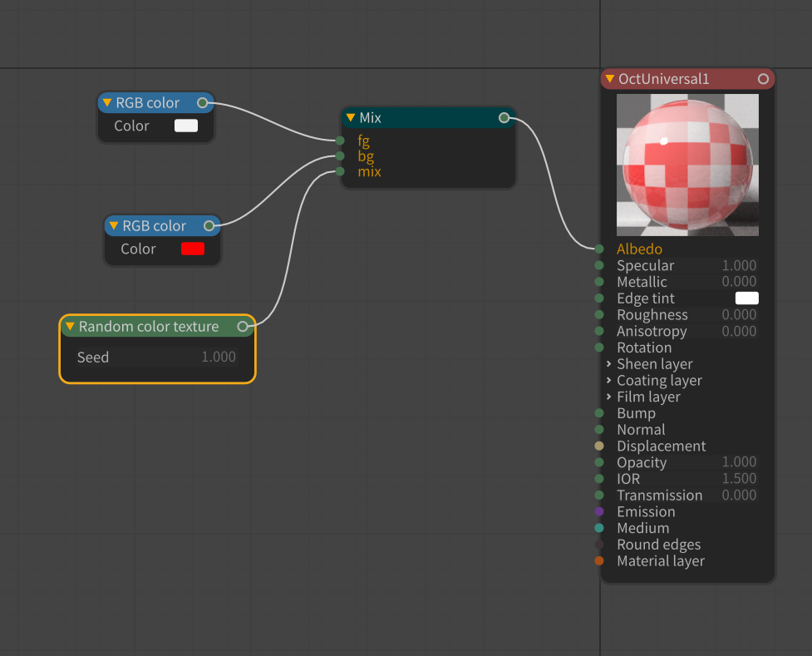
Task: Click the material preview sphere thumbnail
Action: pyautogui.click(x=687, y=165)
